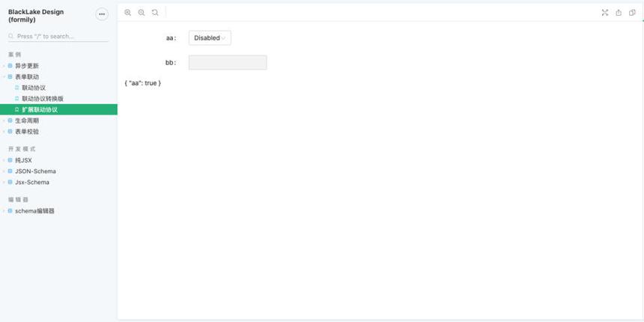Click the bb disabled input field
The image size is (644, 322).
point(228,62)
